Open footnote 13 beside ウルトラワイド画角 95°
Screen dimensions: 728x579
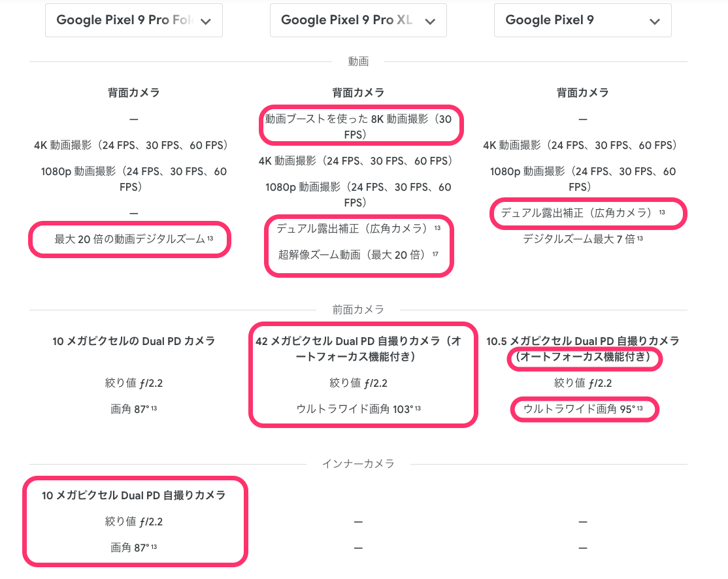(x=640, y=408)
